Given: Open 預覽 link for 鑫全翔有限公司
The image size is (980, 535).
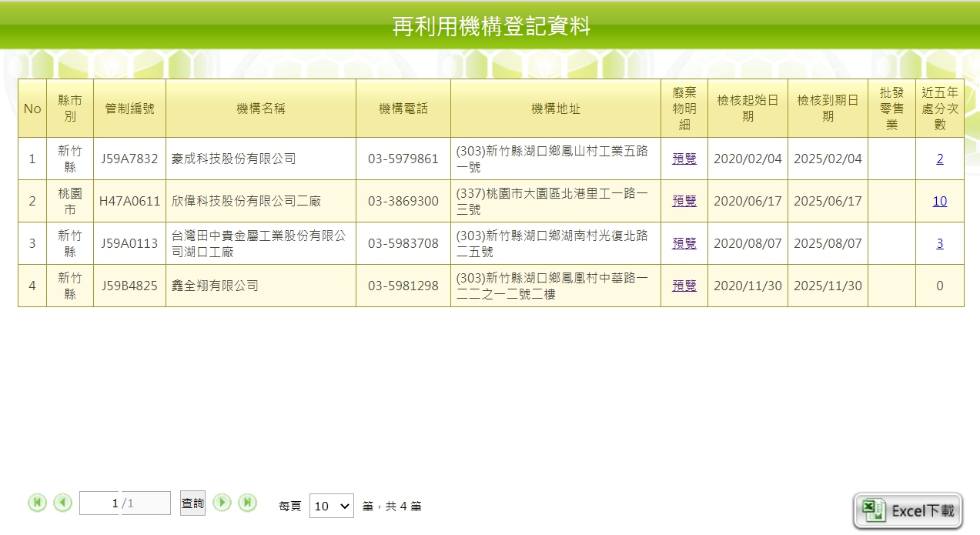Looking at the screenshot, I should 684,286.
